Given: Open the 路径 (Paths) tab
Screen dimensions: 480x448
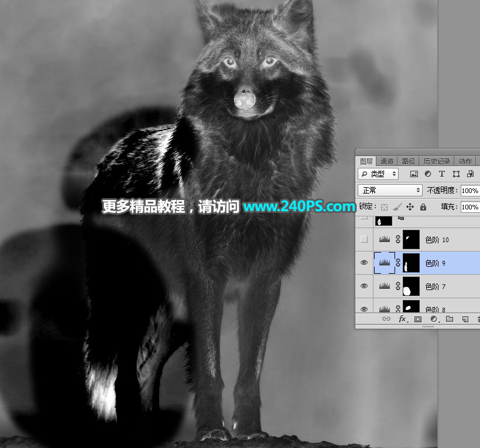Looking at the screenshot, I should pos(408,161).
